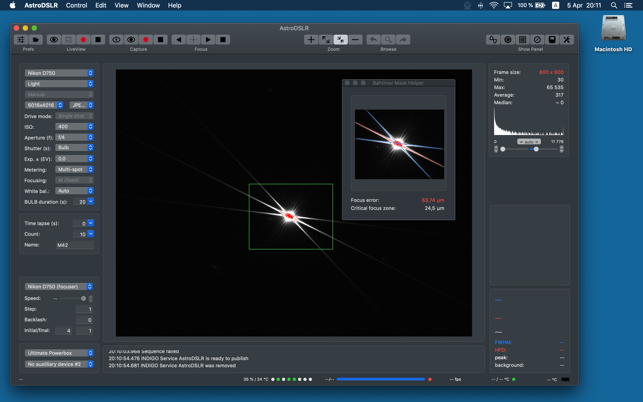Open the Help menu
The height and width of the screenshot is (402, 643).
point(174,5)
